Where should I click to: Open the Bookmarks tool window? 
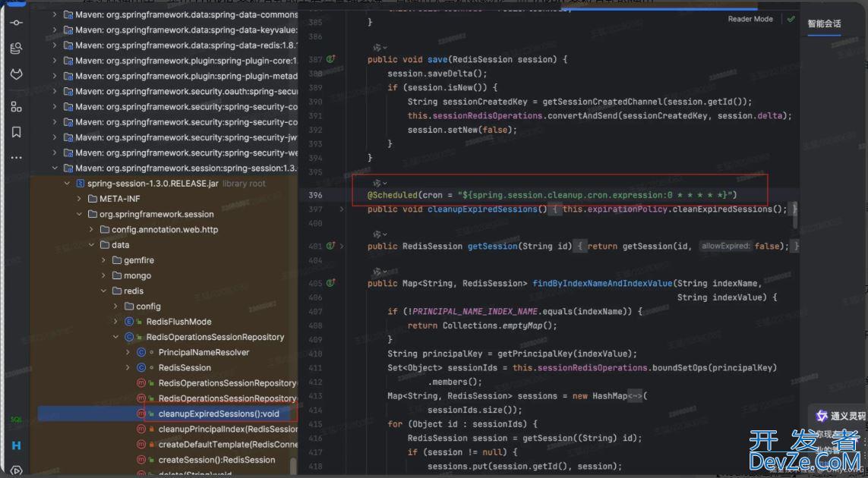tap(16, 132)
